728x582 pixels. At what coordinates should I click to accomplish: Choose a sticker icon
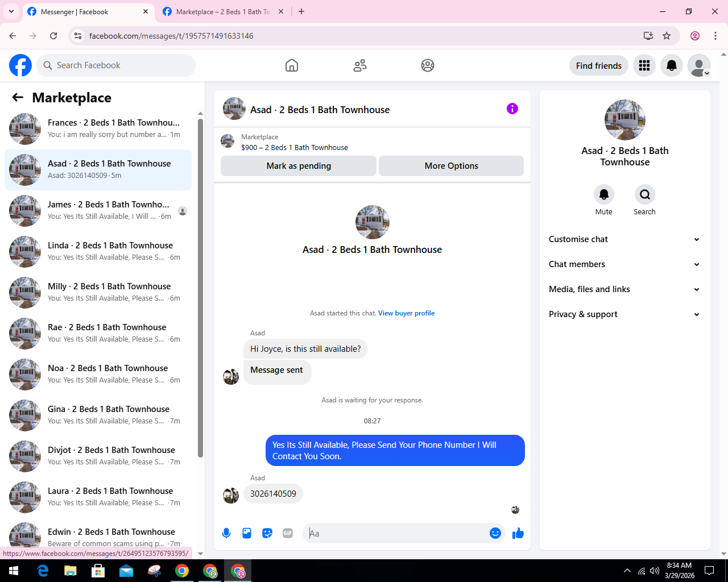point(267,533)
